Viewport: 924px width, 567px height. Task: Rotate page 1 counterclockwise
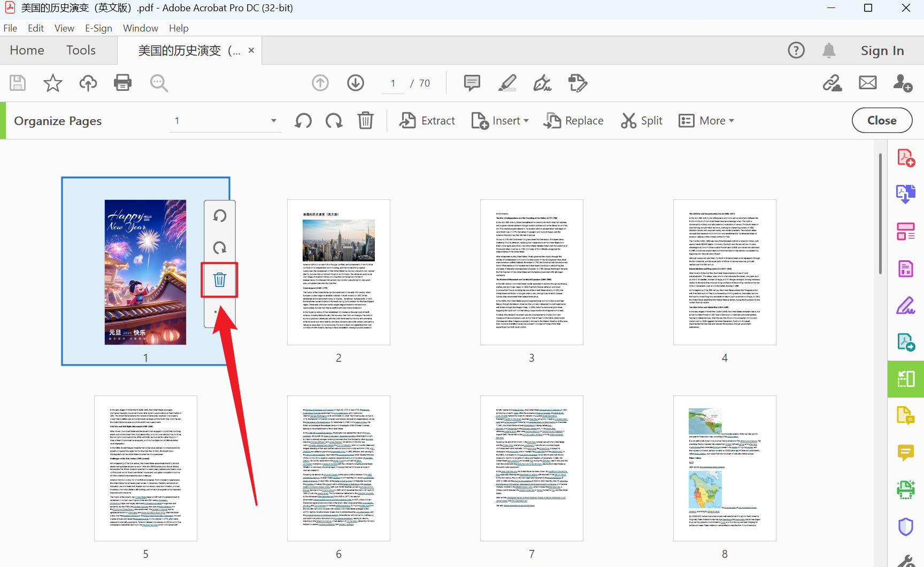[219, 216]
